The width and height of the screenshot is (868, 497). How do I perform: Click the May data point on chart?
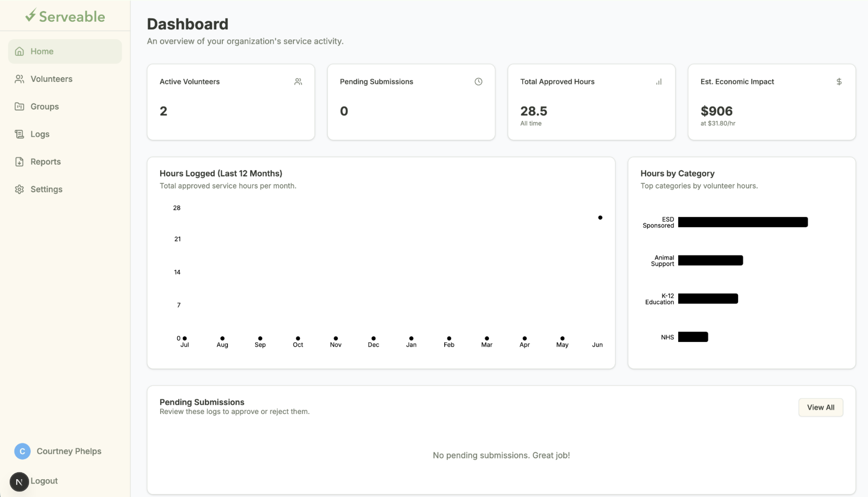click(562, 338)
